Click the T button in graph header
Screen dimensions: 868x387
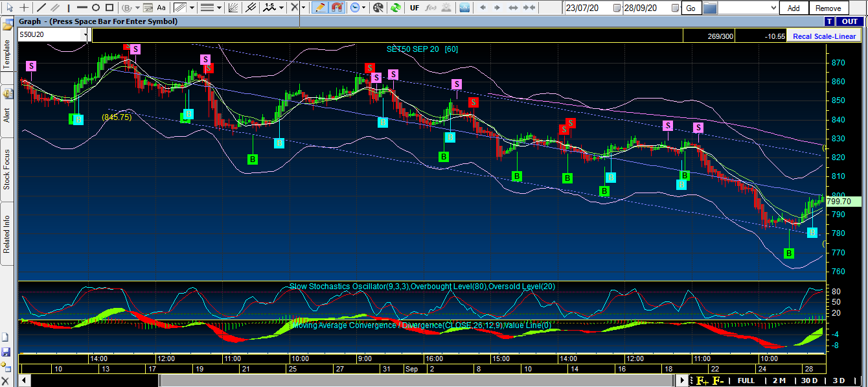[x=829, y=21]
